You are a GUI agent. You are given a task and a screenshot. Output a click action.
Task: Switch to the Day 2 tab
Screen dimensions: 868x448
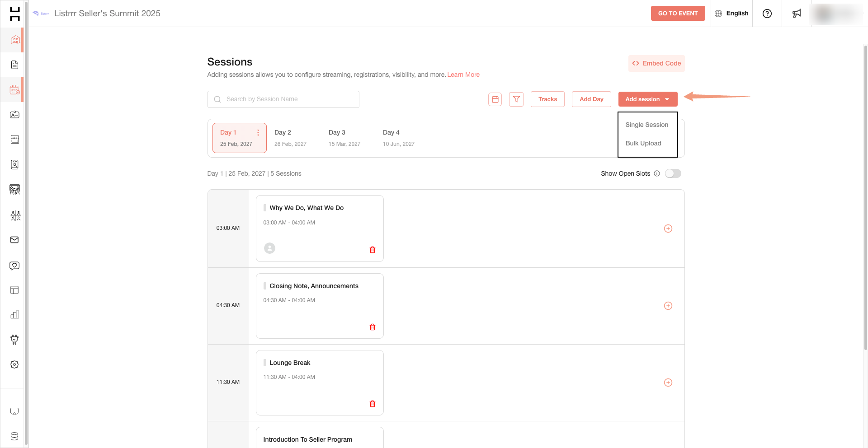290,138
